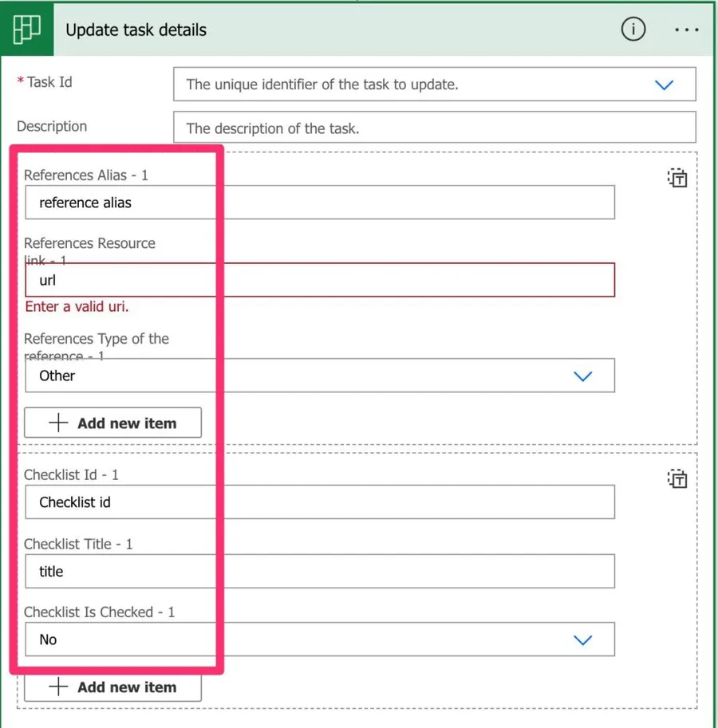Expand the Task Id dropdown chevron
718x728 pixels.
click(664, 85)
